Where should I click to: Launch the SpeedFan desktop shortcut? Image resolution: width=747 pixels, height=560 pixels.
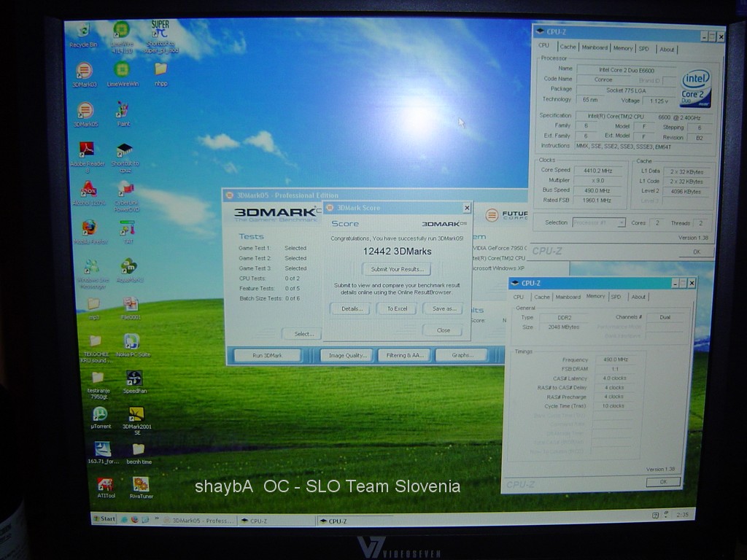tap(135, 382)
